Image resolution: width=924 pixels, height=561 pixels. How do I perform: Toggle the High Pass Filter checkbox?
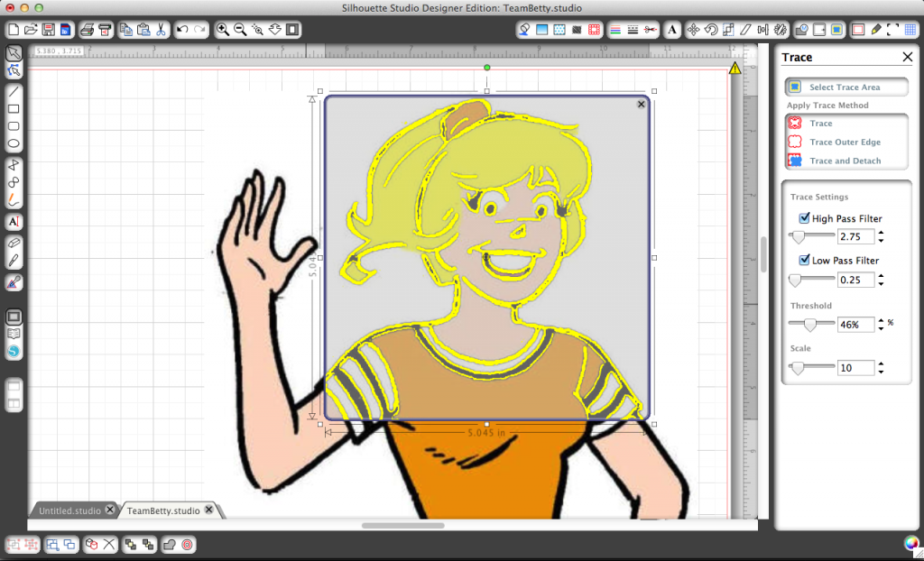(804, 218)
